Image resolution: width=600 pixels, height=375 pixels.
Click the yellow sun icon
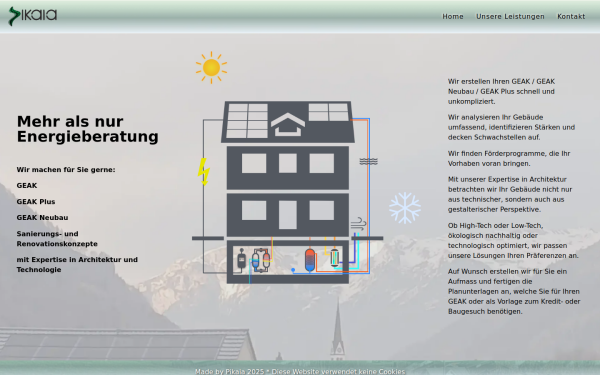coord(211,68)
